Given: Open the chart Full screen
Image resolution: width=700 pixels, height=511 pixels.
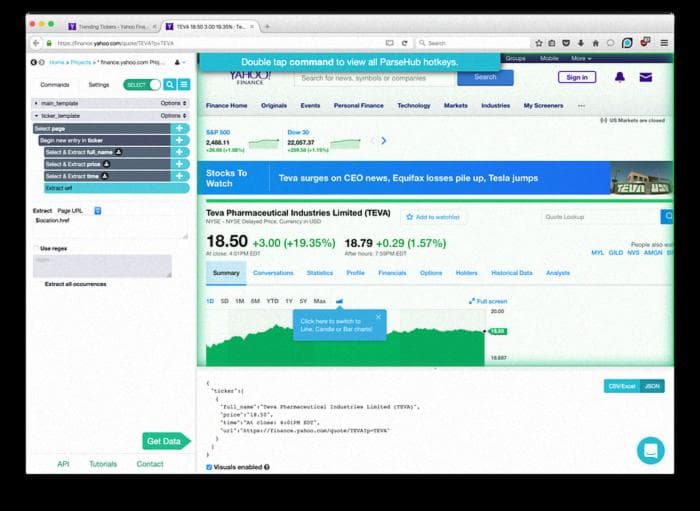Looking at the screenshot, I should pyautogui.click(x=488, y=301).
